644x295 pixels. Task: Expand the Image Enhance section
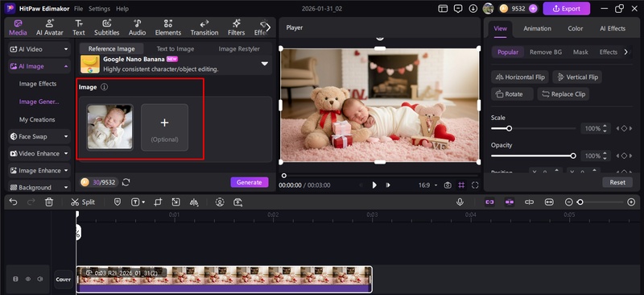click(x=39, y=170)
